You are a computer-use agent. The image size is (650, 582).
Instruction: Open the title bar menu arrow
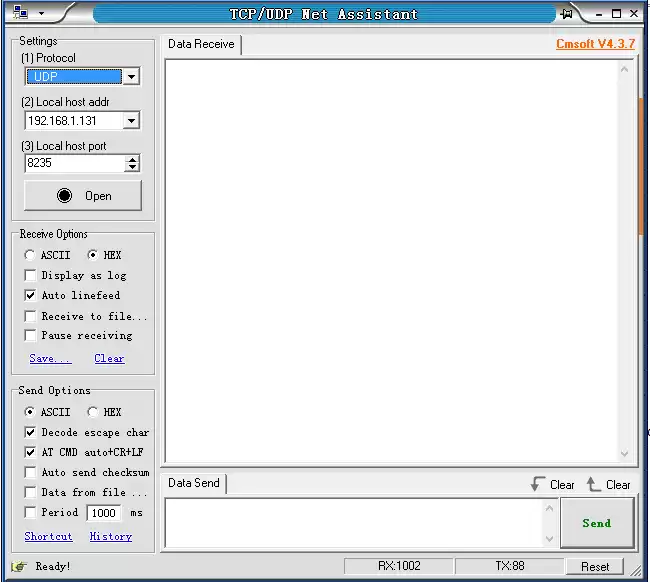click(41, 14)
